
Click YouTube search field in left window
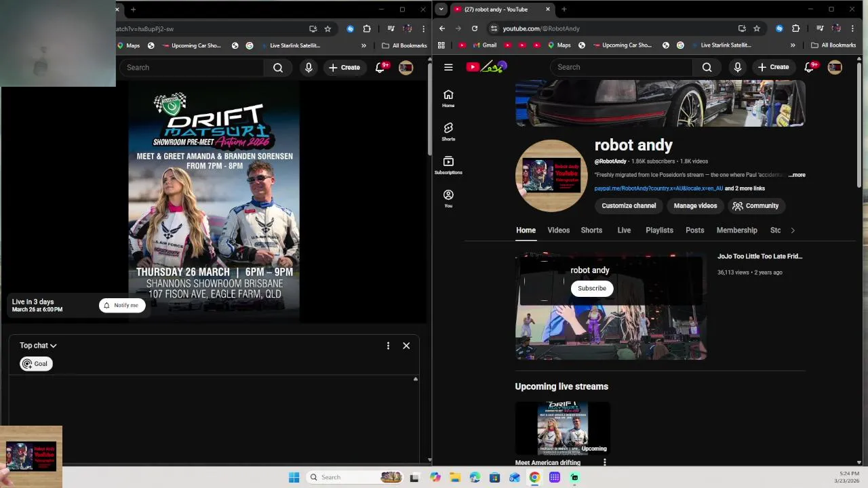(192, 68)
